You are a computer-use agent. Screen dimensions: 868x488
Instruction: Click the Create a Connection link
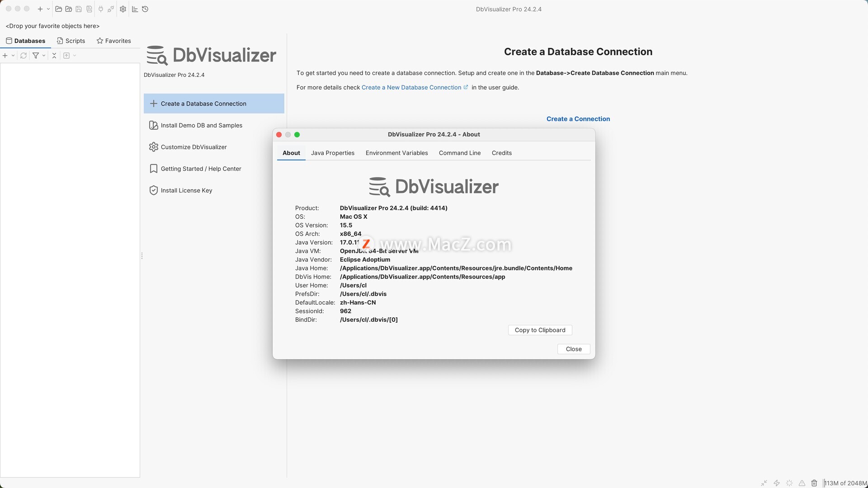pos(578,119)
